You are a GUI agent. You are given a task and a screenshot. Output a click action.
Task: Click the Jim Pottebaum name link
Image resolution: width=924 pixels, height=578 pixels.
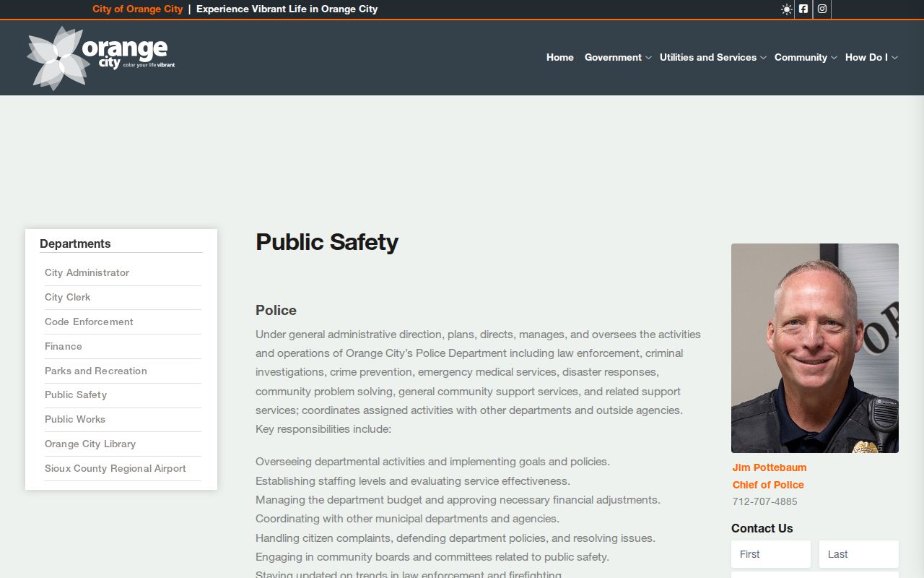tap(770, 467)
